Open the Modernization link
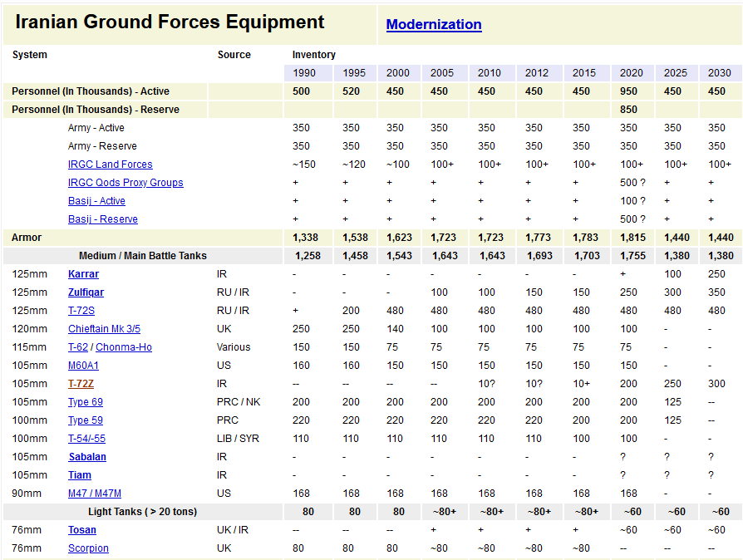This screenshot has height=560, width=743. click(434, 25)
